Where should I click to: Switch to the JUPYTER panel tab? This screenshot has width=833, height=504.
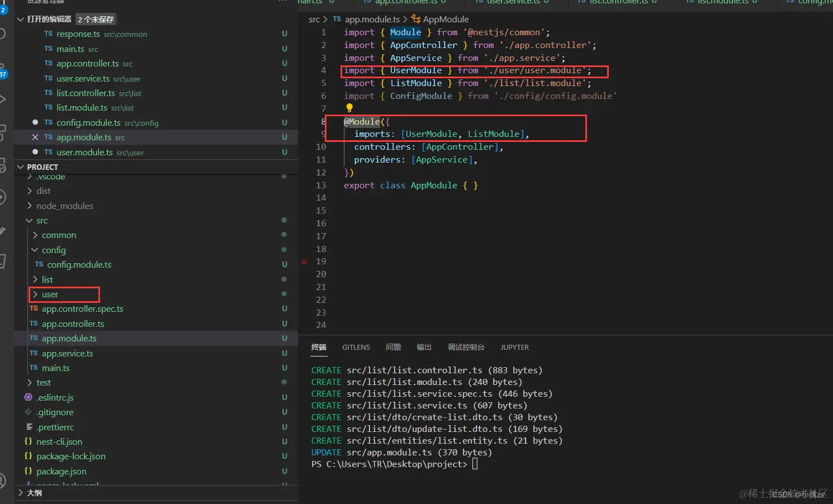click(514, 347)
